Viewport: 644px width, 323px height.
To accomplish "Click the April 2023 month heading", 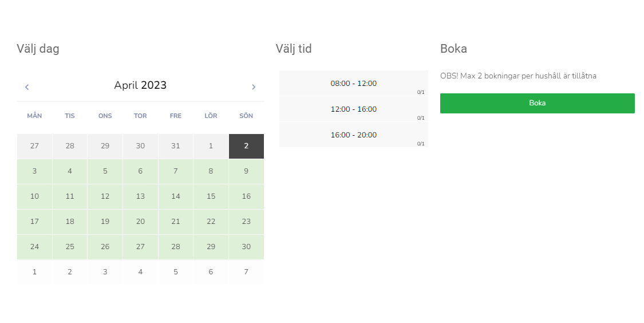I will [140, 86].
